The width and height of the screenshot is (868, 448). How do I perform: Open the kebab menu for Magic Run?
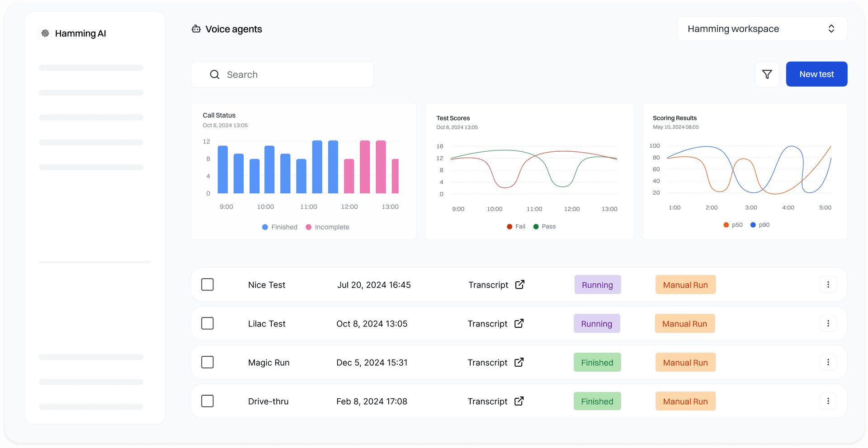(x=828, y=362)
